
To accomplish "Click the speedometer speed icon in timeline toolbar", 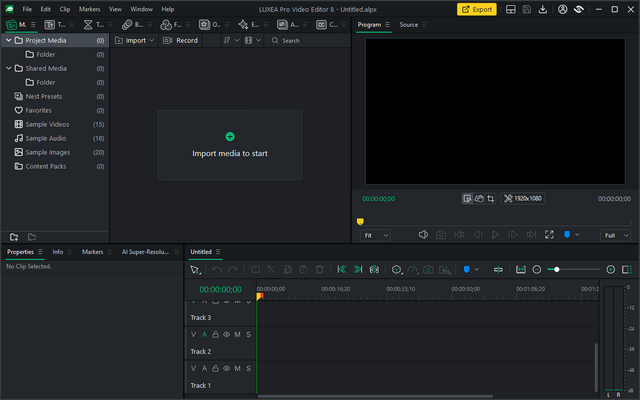I will pyautogui.click(x=413, y=270).
